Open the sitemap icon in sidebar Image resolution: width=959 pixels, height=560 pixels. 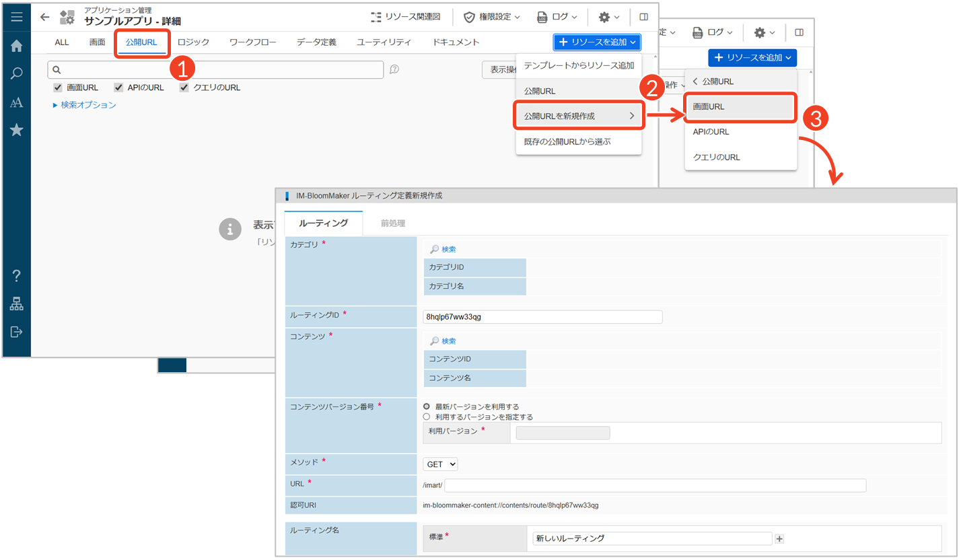pos(17,304)
